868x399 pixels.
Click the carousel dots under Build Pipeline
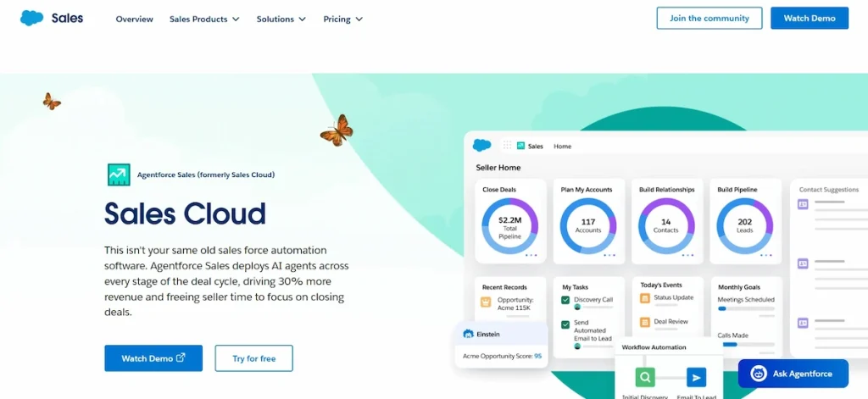point(766,255)
